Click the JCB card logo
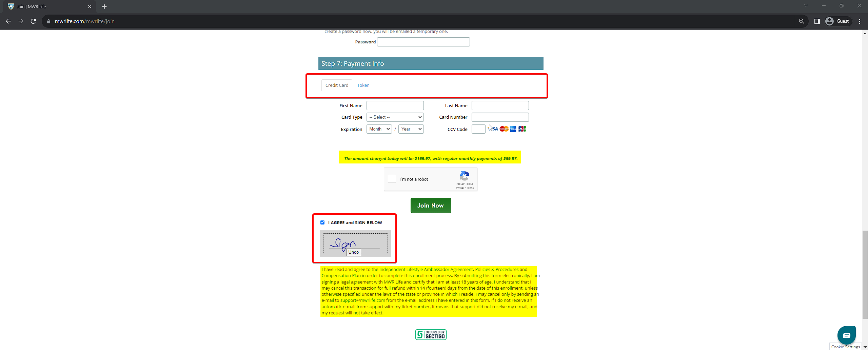This screenshot has height=350, width=868. [x=522, y=129]
